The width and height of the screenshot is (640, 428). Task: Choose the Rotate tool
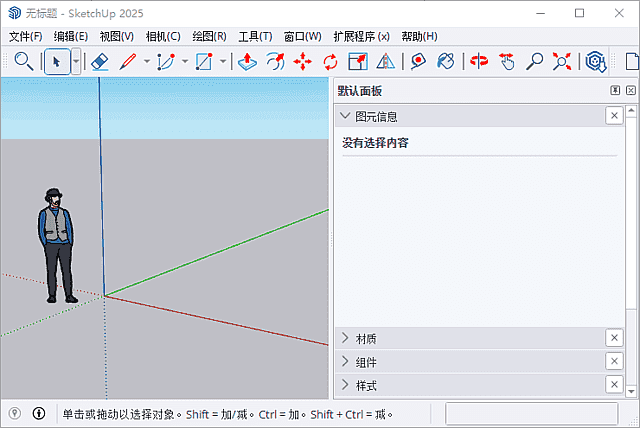click(330, 61)
